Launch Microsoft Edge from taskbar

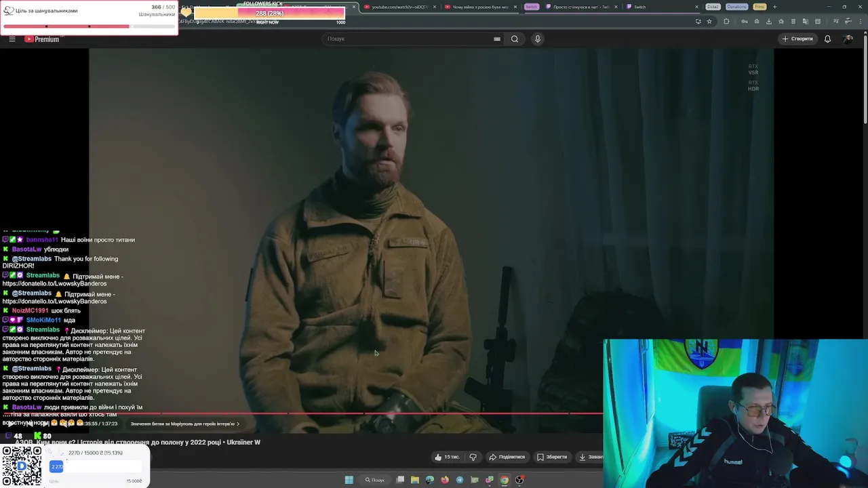point(430,480)
